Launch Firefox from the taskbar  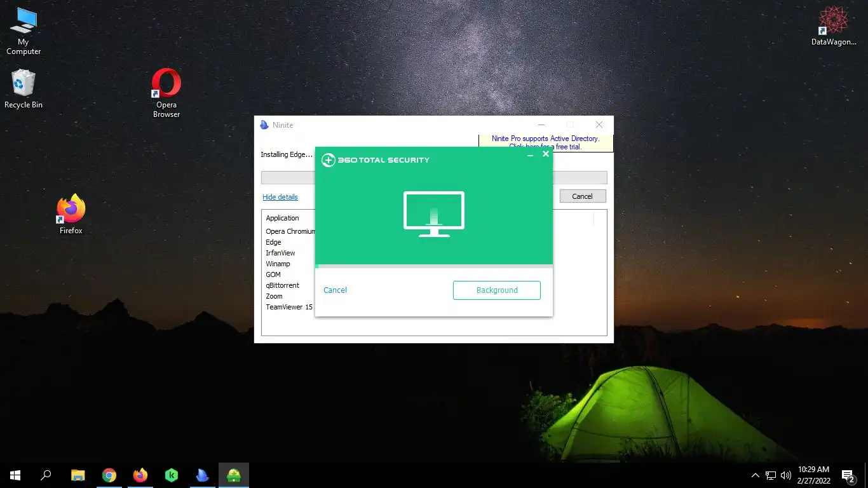pos(140,475)
